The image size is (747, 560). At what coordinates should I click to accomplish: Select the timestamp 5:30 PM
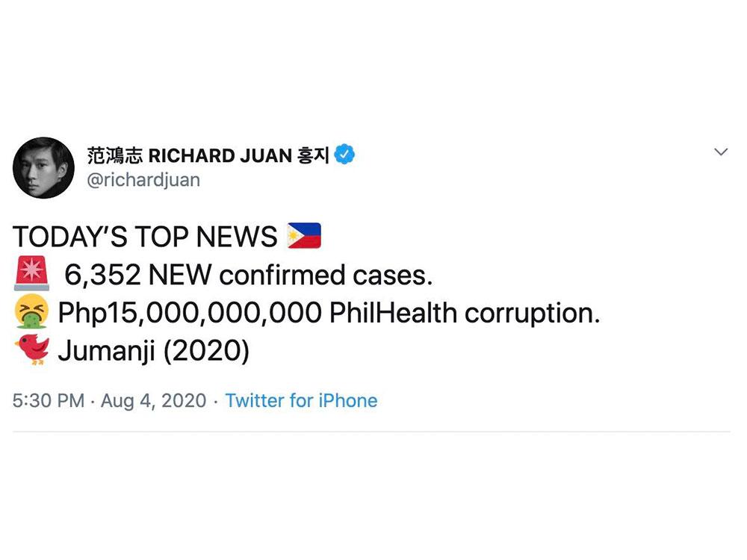[47, 401]
